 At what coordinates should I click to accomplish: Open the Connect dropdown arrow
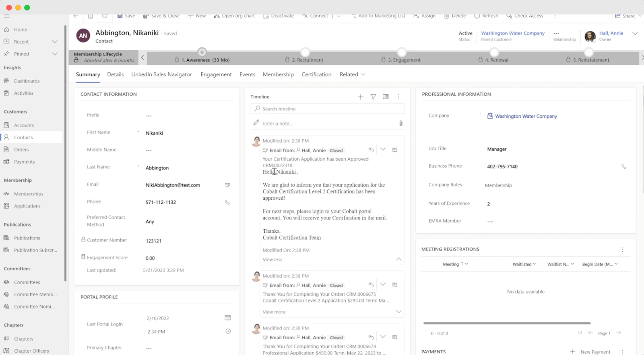339,16
